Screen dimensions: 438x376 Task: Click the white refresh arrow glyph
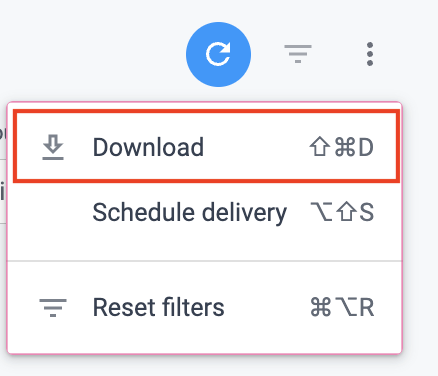[218, 54]
